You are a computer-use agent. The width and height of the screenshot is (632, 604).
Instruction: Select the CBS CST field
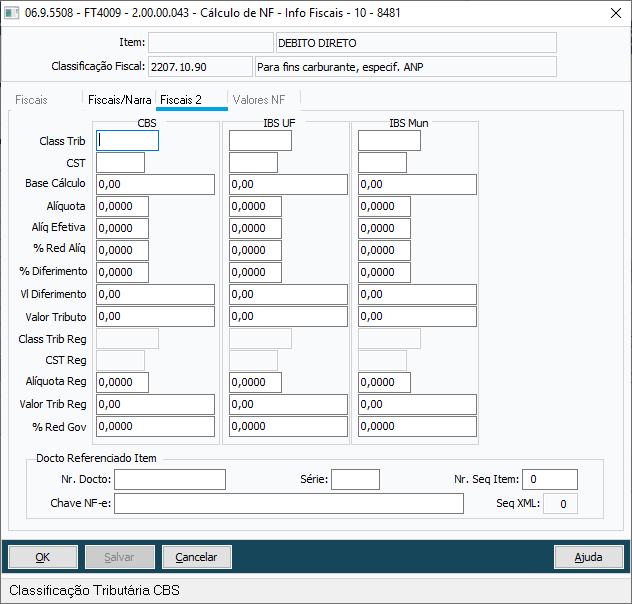121,162
